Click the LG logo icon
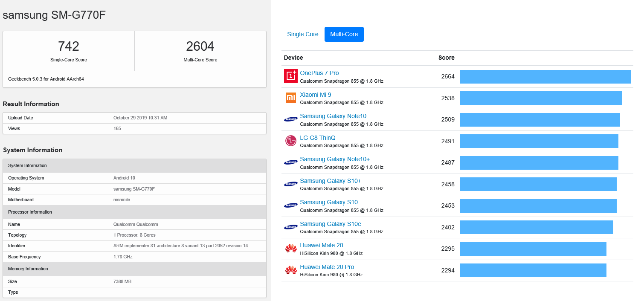 (290, 141)
